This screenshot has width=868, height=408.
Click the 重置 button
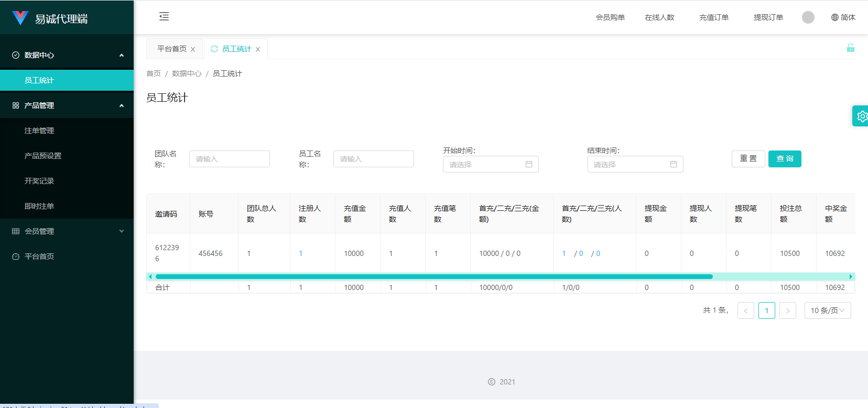click(748, 159)
